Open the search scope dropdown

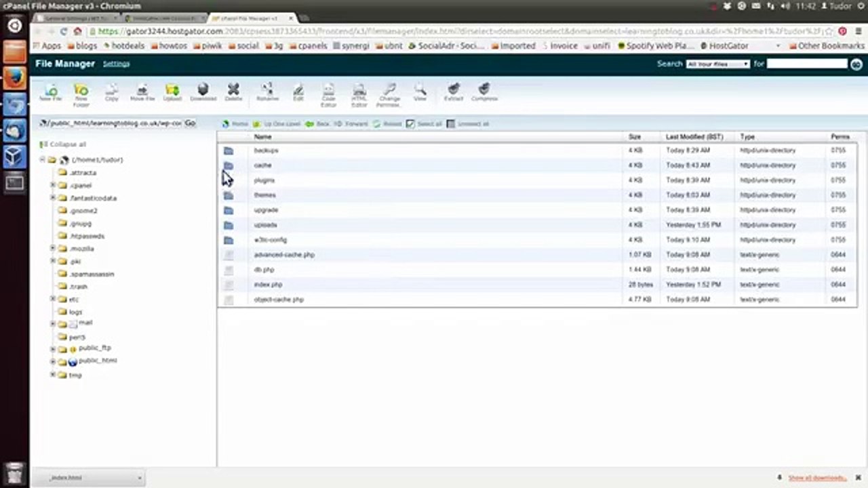coord(717,64)
